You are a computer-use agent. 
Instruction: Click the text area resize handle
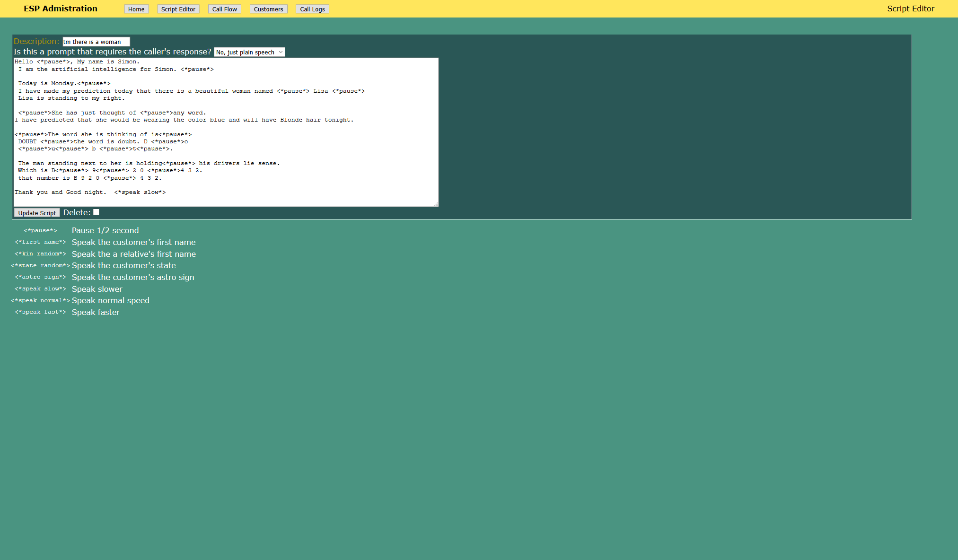(436, 204)
